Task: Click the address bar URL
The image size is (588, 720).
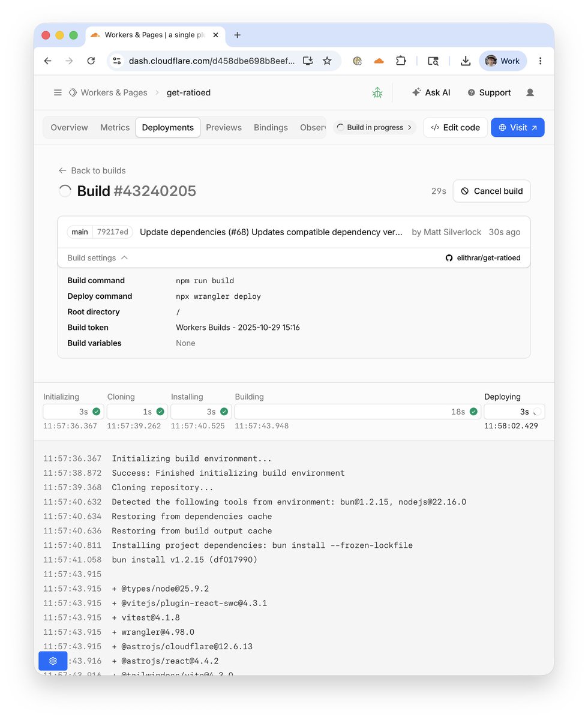Action: click(x=211, y=61)
